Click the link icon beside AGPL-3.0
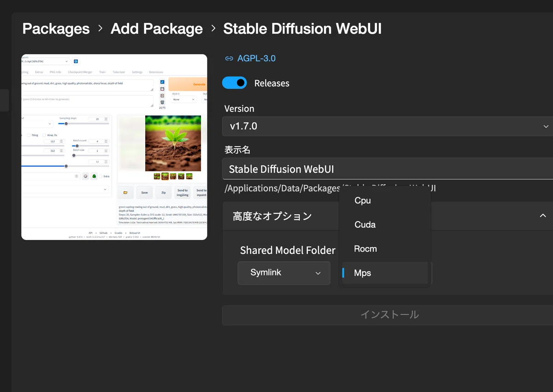The image size is (553, 392). pyautogui.click(x=229, y=59)
